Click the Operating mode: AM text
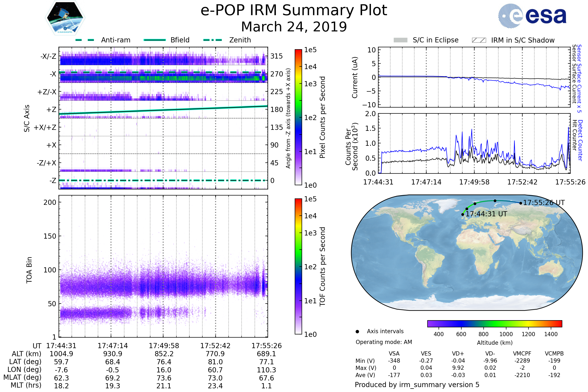 click(383, 342)
